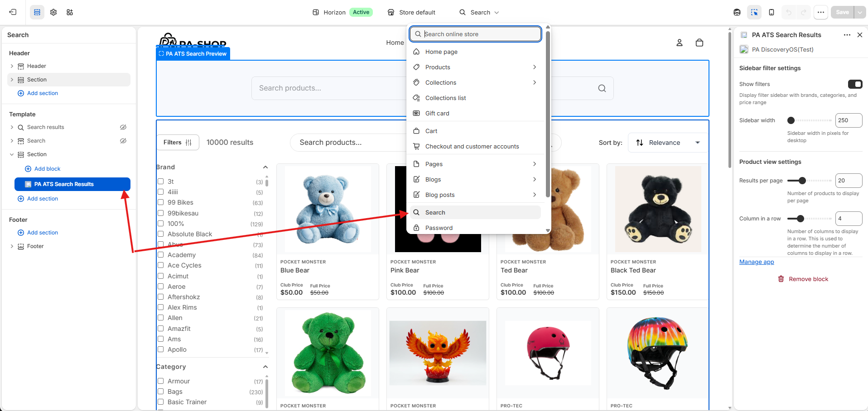This screenshot has height=411, width=868.
Task: Click the Search online store field
Action: 475,34
